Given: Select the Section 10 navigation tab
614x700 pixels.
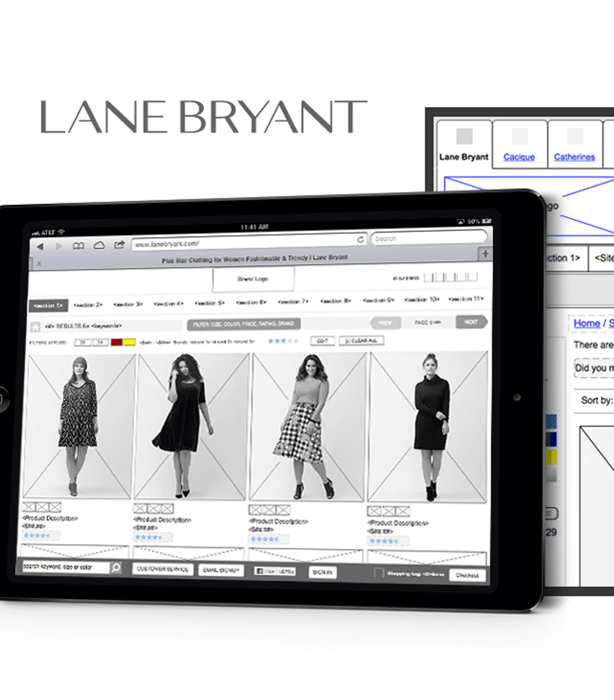Looking at the screenshot, I should tap(422, 300).
